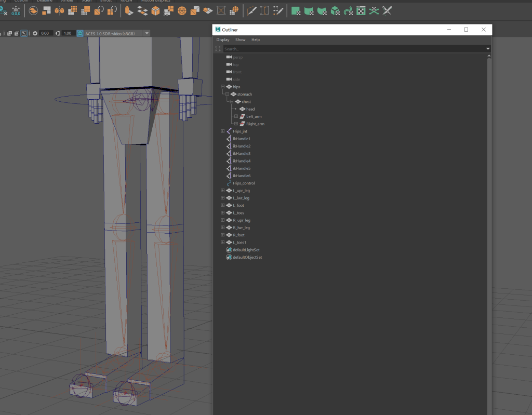Open the Outliner Help menu
The image size is (532, 415).
coord(256,39)
